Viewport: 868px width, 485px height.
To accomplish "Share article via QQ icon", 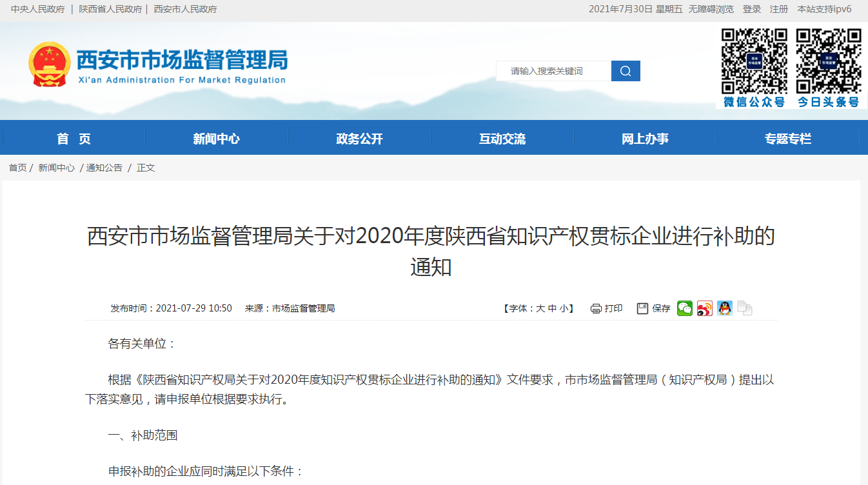I will 725,308.
